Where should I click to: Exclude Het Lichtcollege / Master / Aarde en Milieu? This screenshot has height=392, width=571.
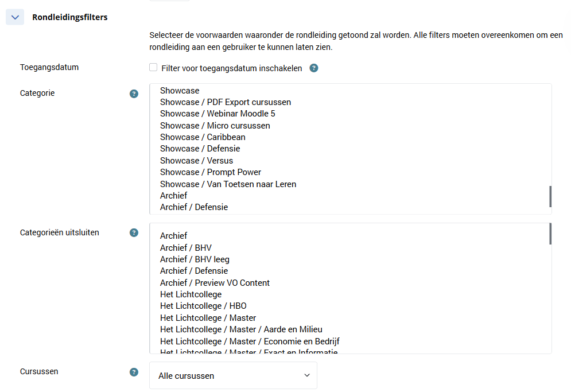point(241,329)
